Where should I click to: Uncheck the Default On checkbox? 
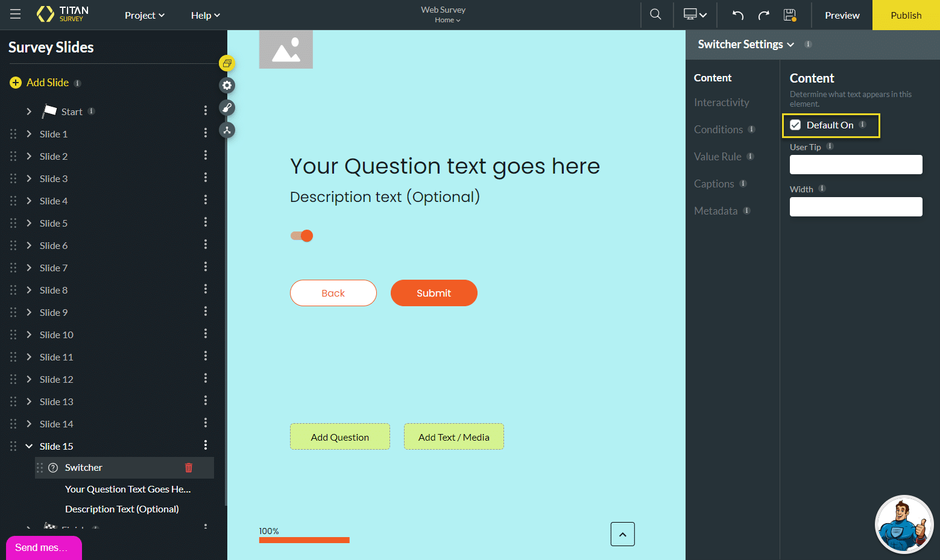click(795, 125)
